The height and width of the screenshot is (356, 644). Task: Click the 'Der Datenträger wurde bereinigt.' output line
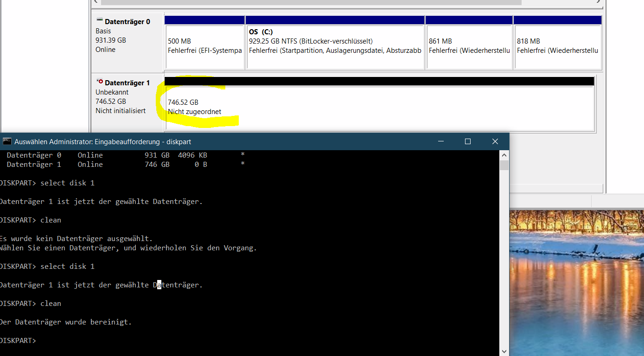point(66,322)
